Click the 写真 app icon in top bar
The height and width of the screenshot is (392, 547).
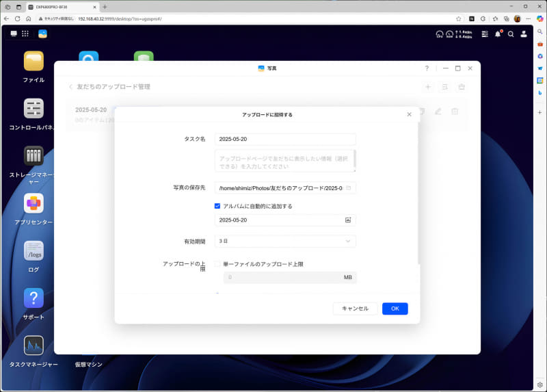tap(42, 34)
